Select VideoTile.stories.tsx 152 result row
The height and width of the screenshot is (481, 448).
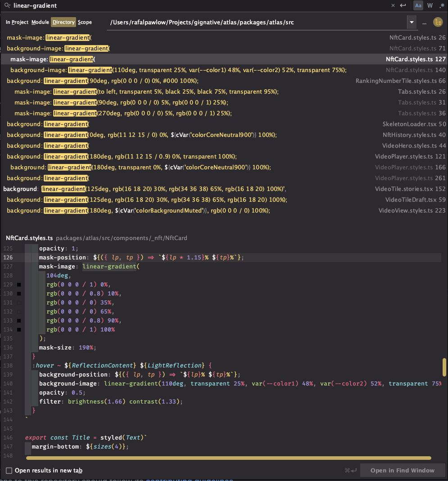224,189
